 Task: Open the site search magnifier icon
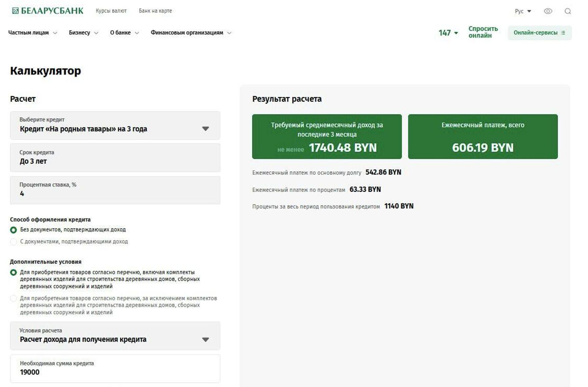tap(567, 11)
